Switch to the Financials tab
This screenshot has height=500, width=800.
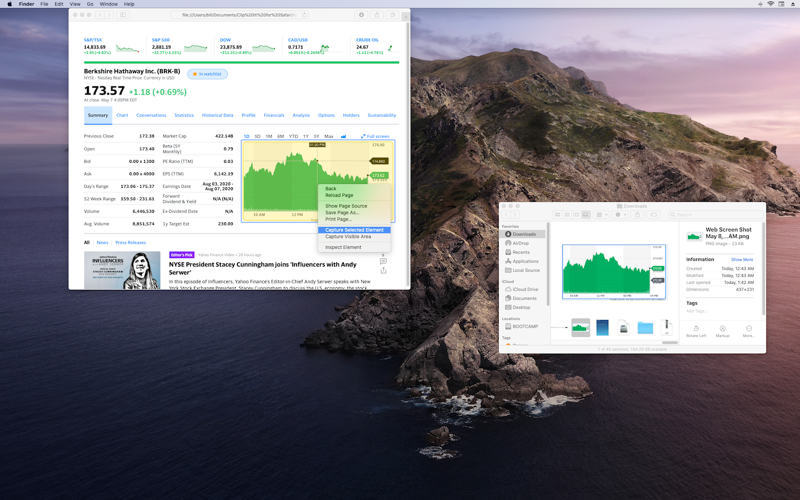click(274, 115)
